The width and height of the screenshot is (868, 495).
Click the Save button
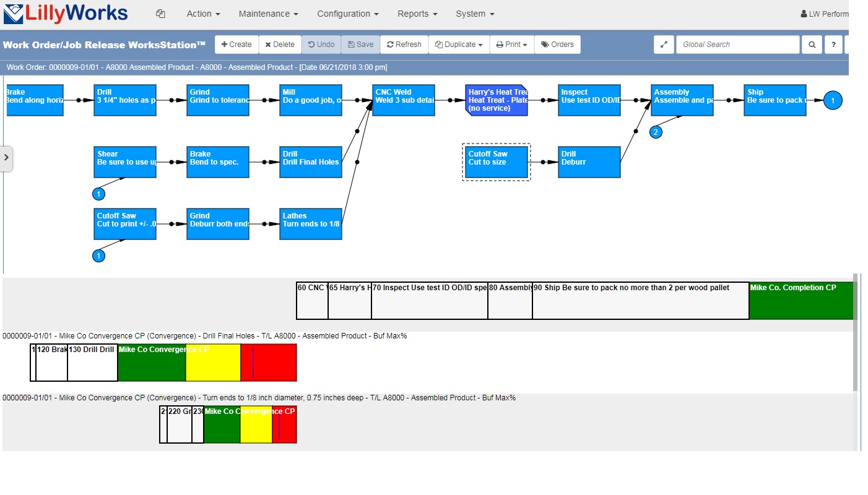(x=360, y=45)
